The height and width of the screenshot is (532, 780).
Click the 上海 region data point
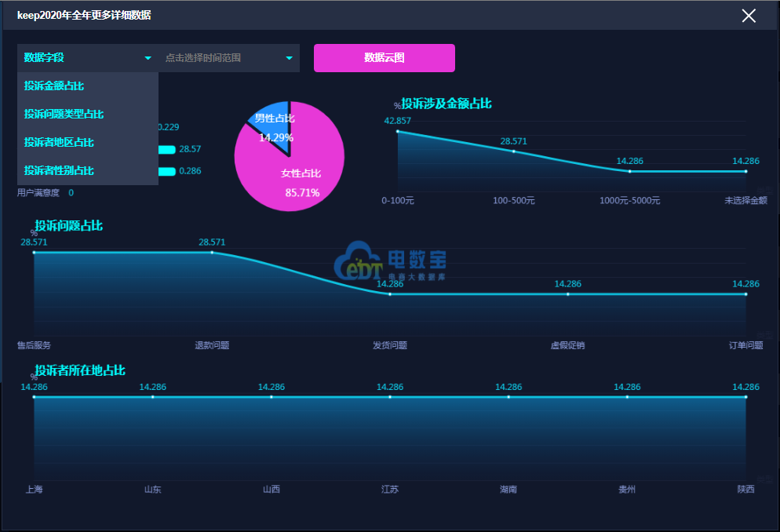coord(34,397)
